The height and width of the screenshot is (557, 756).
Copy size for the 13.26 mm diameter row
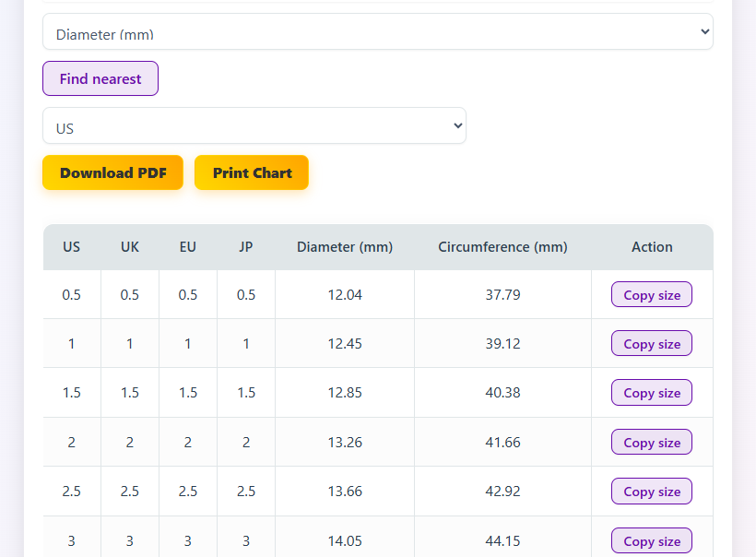pyautogui.click(x=651, y=443)
